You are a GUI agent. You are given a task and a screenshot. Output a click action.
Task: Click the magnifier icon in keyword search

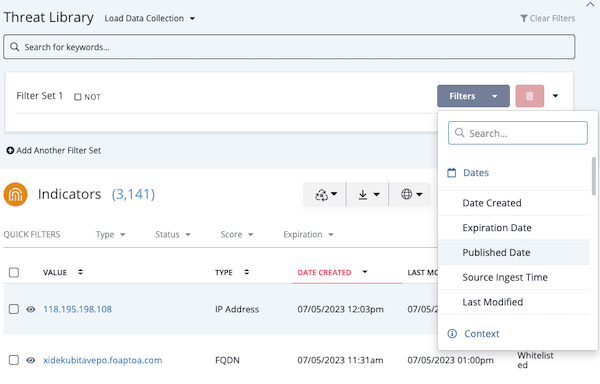click(15, 47)
